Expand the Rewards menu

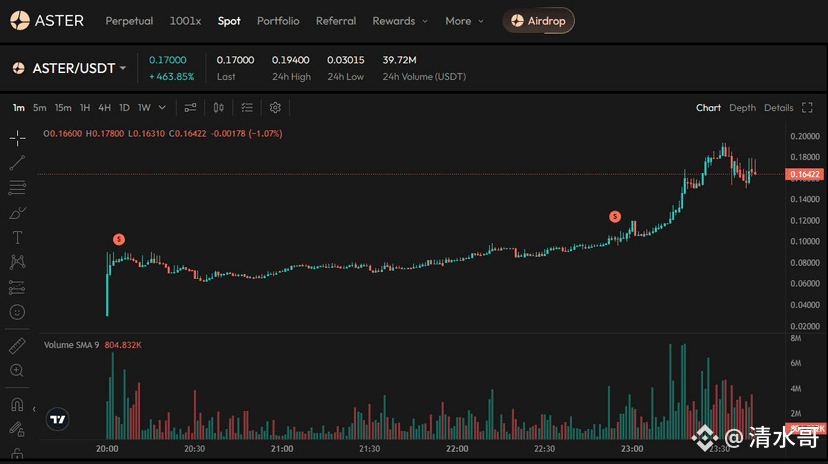pos(400,21)
